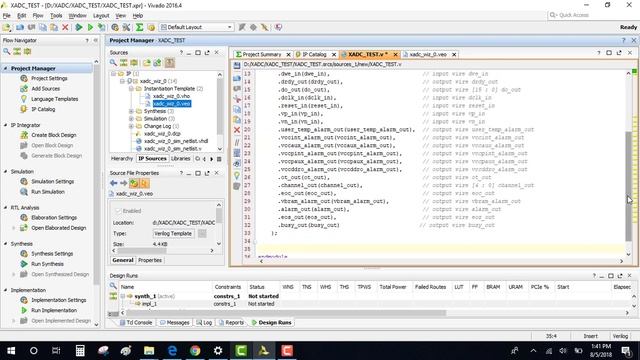640x360 pixels.
Task: Click Add Sources icon in the Sources toolbar
Action: 158,63
